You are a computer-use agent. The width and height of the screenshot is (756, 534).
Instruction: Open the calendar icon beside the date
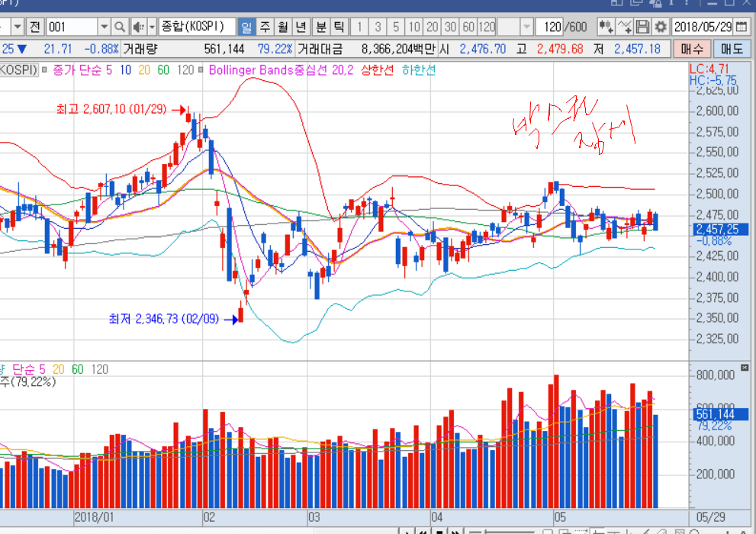(x=743, y=27)
